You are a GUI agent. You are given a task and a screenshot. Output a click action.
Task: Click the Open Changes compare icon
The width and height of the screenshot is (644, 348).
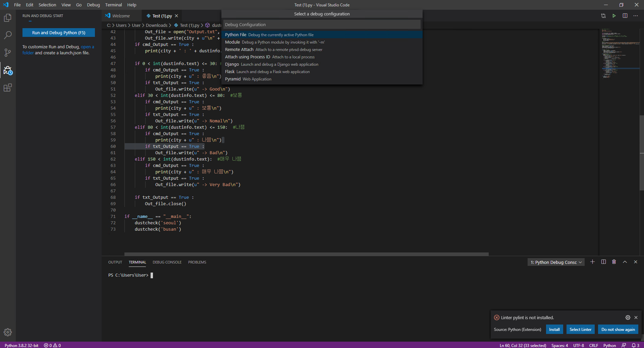[x=603, y=16]
